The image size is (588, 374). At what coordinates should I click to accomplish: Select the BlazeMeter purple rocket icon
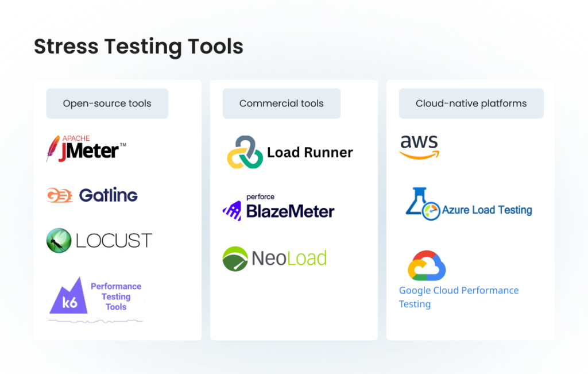pyautogui.click(x=233, y=210)
